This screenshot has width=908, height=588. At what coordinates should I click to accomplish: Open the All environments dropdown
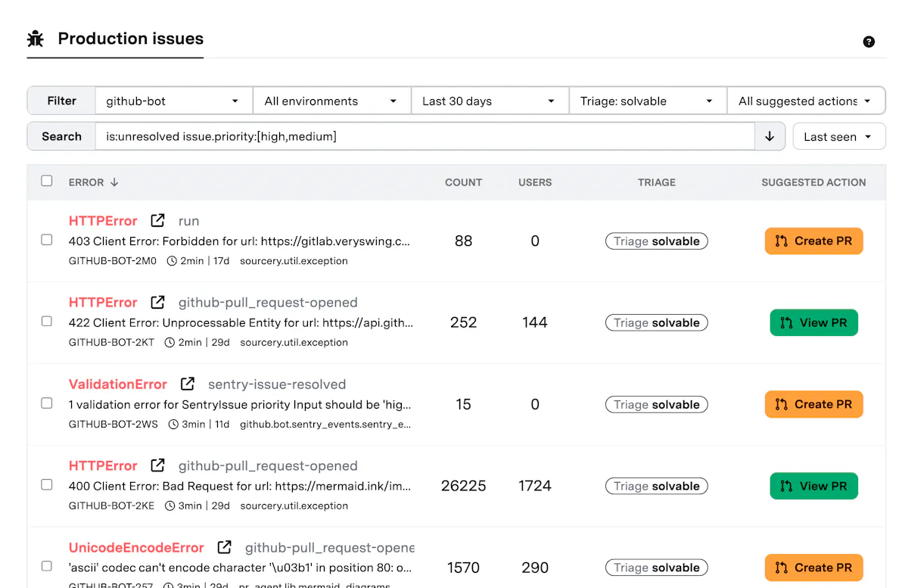coord(331,101)
